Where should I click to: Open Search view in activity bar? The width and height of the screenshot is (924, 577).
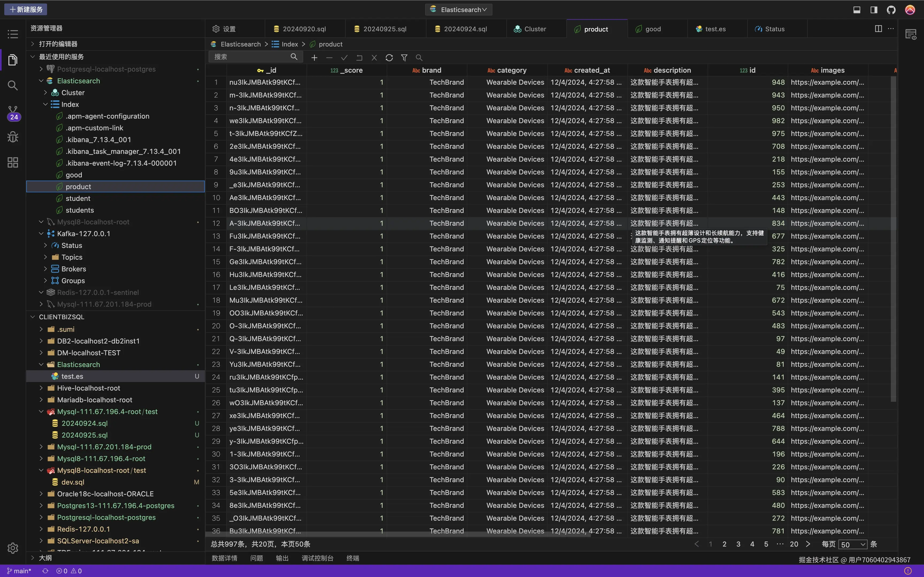[13, 85]
